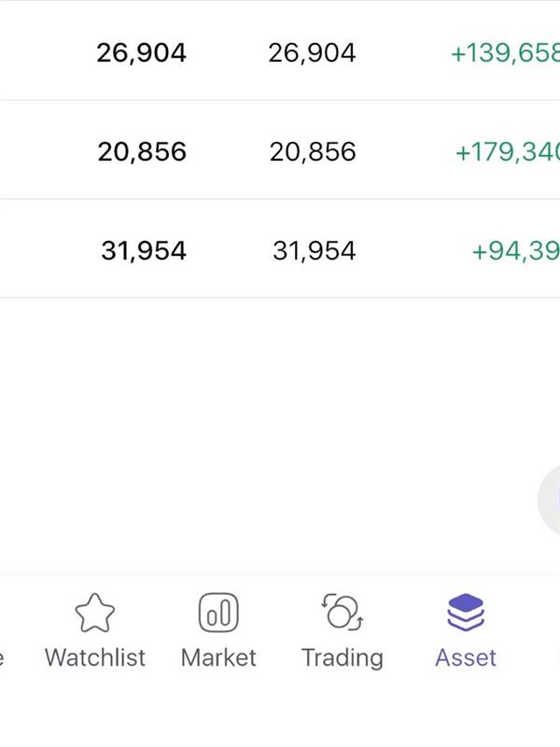Image resolution: width=560 pixels, height=747 pixels.
Task: Open the +94,39 profit value
Action: point(516,251)
